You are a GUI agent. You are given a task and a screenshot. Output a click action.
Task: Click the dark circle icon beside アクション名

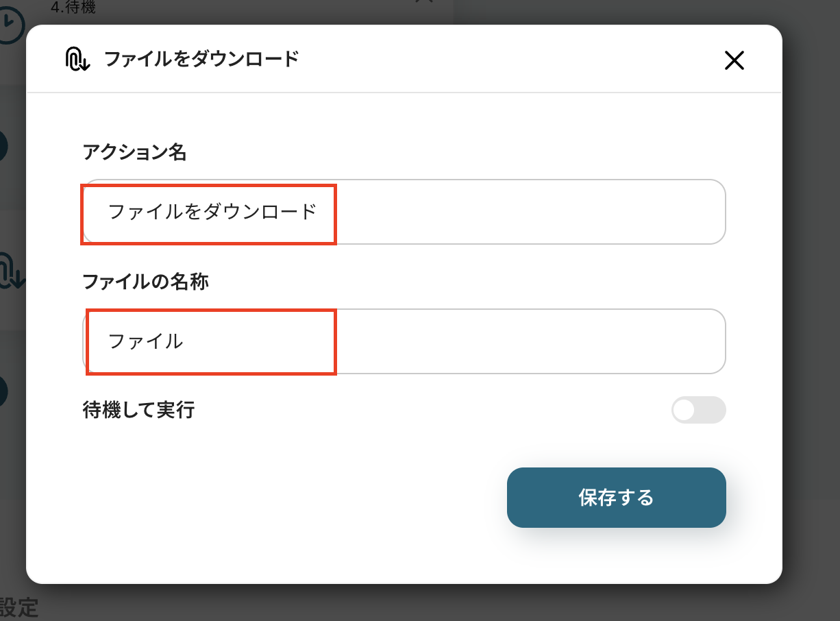(3, 146)
